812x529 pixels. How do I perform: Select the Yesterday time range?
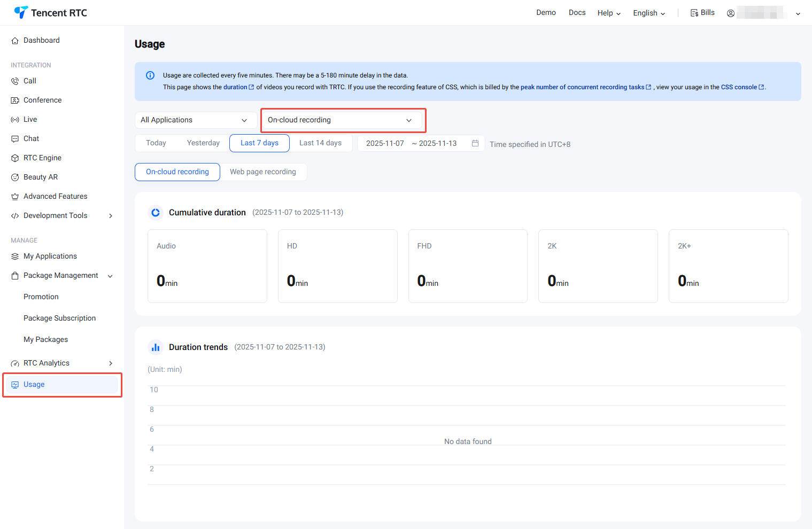tap(203, 143)
